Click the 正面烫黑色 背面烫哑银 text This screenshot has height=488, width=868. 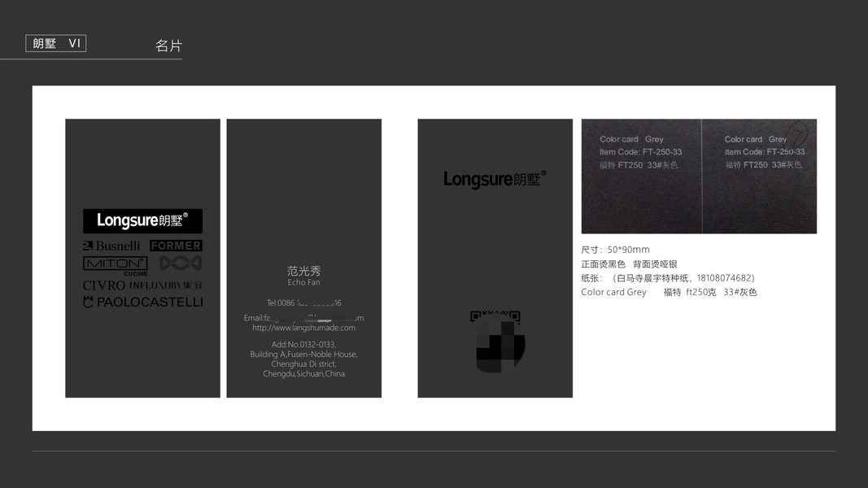[x=629, y=264]
